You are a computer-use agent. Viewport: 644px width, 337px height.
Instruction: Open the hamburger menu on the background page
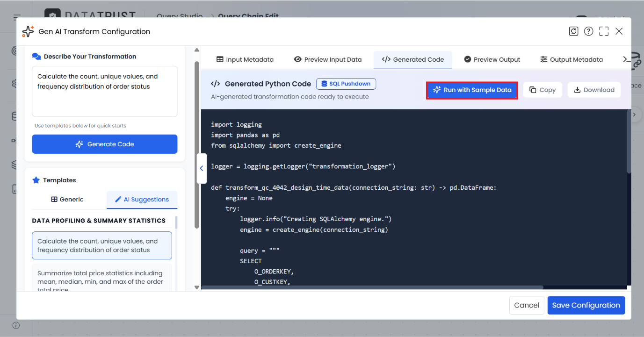17,17
